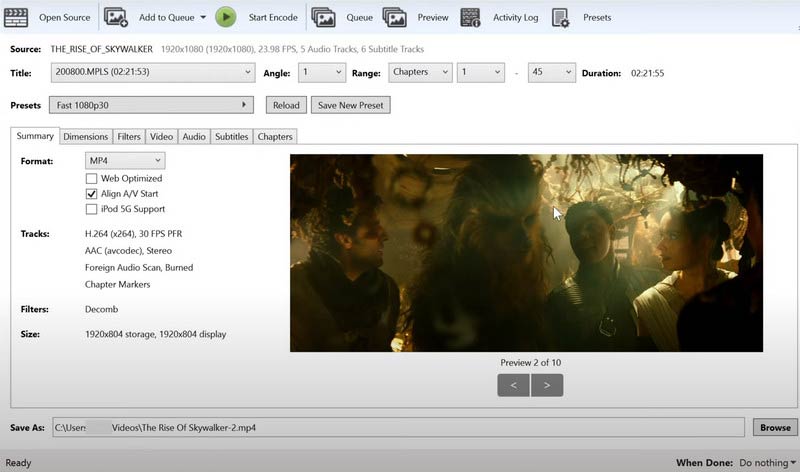Click the Activity Log icon
The image size is (800, 472).
[470, 17]
